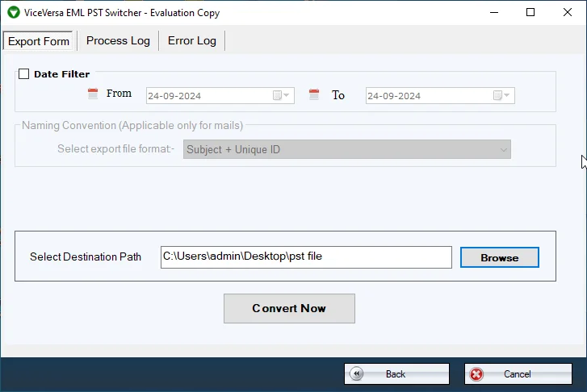Image resolution: width=587 pixels, height=392 pixels.
Task: Open the To date picker dropdown
Action: point(501,95)
